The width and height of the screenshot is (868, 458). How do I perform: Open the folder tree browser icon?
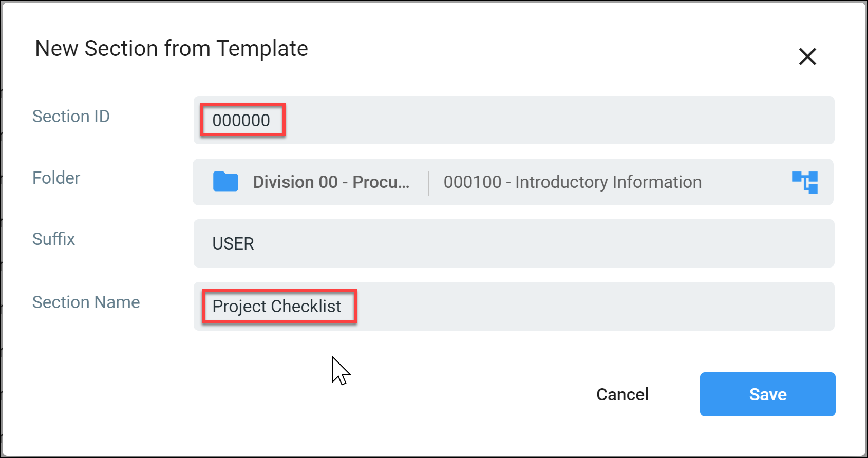(805, 182)
